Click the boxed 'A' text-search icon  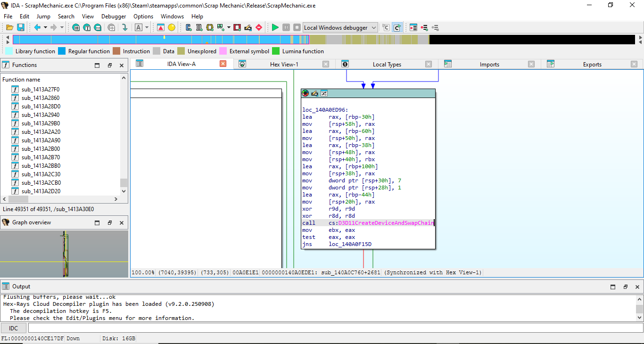pos(139,27)
